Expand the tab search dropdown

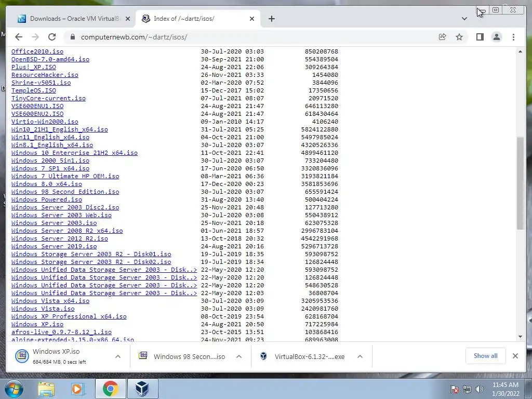[x=464, y=19]
